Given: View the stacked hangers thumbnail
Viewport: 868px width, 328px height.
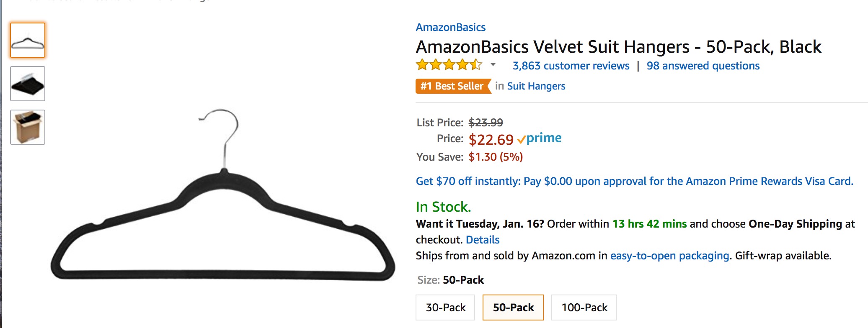Looking at the screenshot, I should [x=28, y=84].
